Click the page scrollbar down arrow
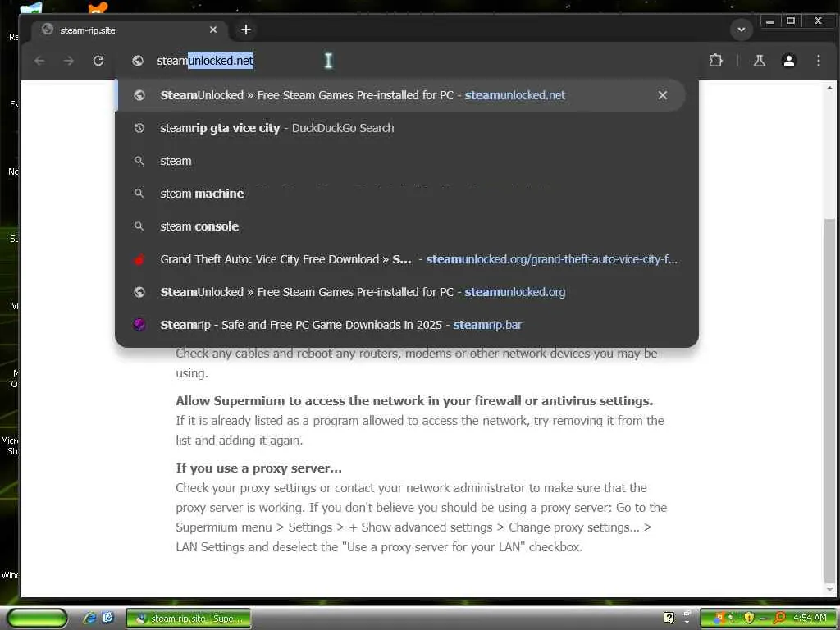 pos(829,590)
